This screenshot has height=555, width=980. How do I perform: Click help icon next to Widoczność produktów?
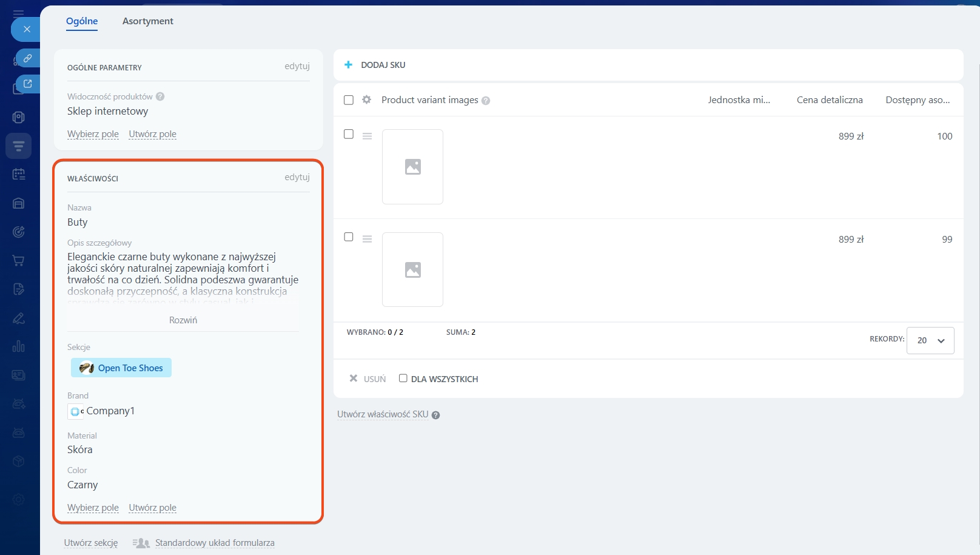[160, 96]
